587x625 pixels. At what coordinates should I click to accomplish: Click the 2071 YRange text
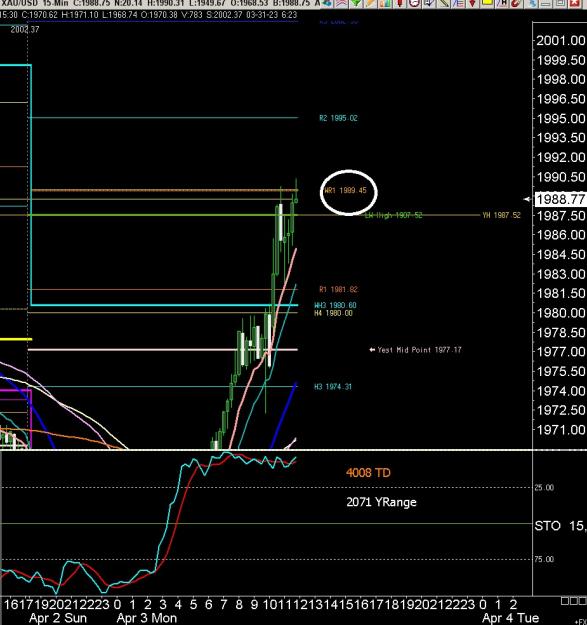click(381, 502)
